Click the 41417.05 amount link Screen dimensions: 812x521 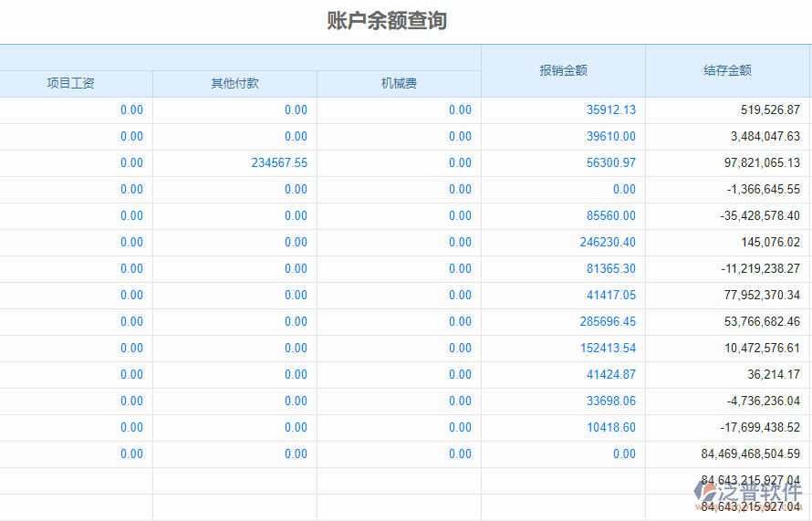(x=610, y=296)
